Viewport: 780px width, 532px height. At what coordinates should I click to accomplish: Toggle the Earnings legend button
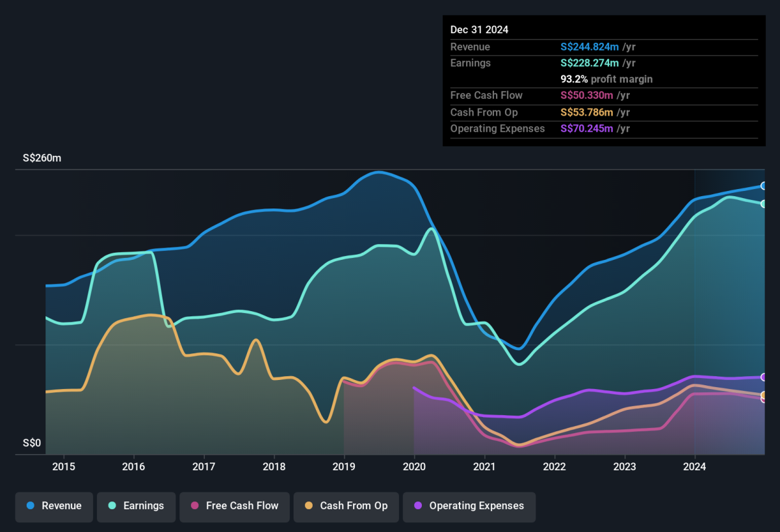pos(136,506)
